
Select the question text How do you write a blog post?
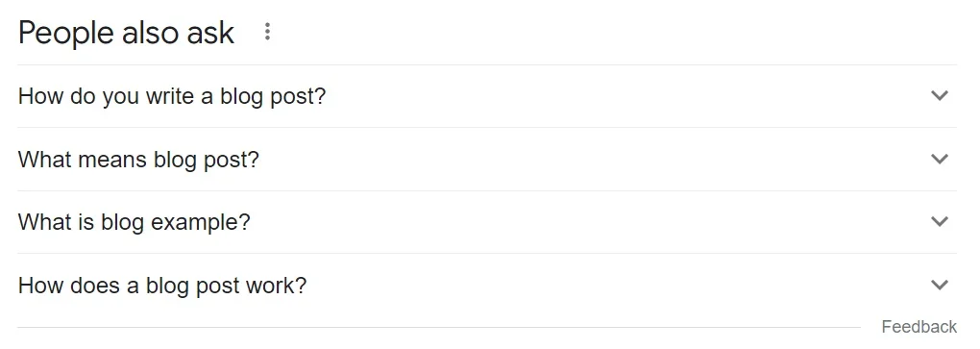point(172,97)
